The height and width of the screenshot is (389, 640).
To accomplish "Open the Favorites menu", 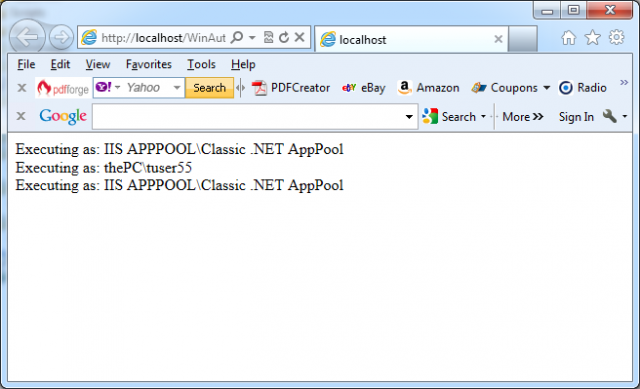I will [149, 64].
